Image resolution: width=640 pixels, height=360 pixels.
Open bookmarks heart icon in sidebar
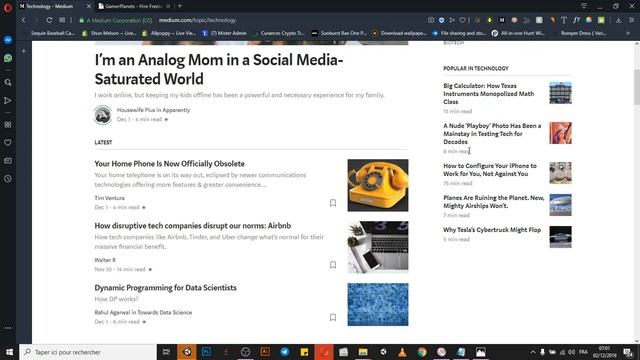pyautogui.click(x=8, y=142)
